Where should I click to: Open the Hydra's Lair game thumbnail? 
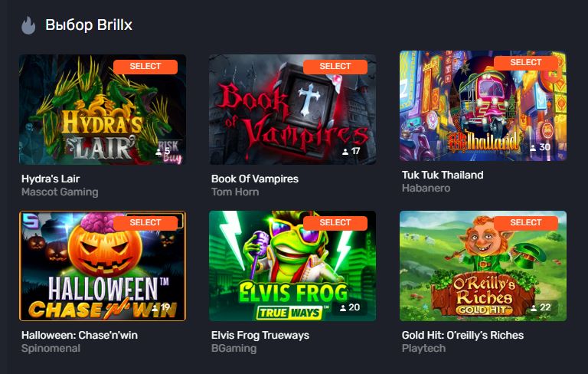pyautogui.click(x=103, y=110)
